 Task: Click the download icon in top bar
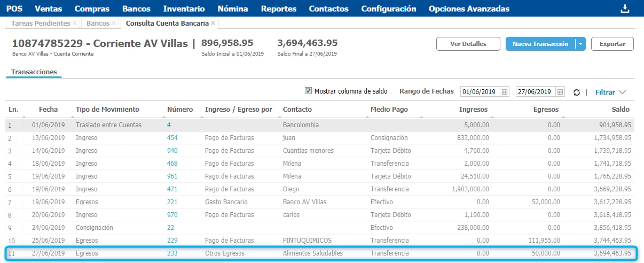pos(624,9)
